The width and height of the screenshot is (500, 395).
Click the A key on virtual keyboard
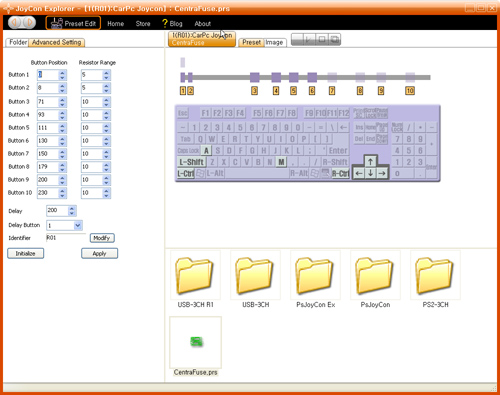(x=206, y=151)
